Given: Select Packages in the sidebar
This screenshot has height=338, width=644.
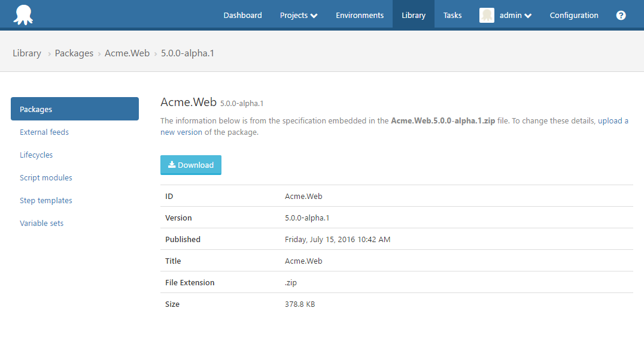Looking at the screenshot, I should pyautogui.click(x=75, y=109).
